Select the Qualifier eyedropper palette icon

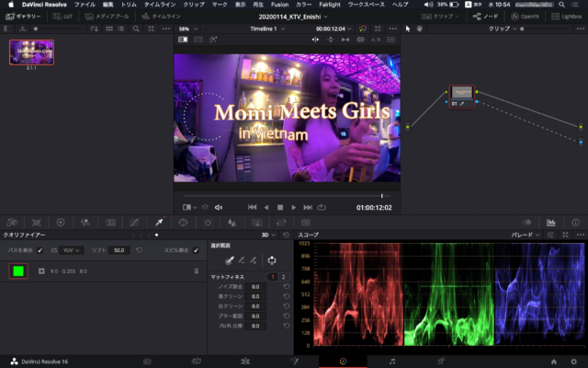[x=159, y=222]
